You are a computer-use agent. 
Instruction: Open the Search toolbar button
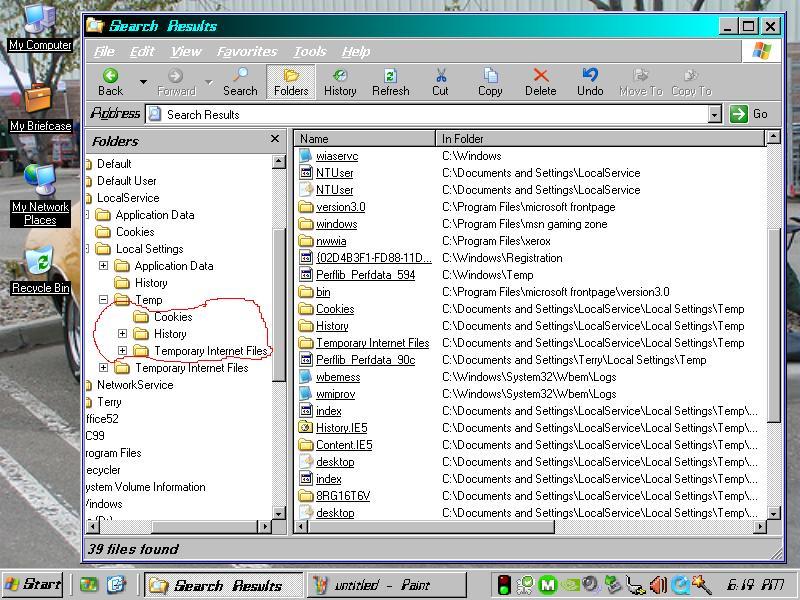click(x=240, y=76)
